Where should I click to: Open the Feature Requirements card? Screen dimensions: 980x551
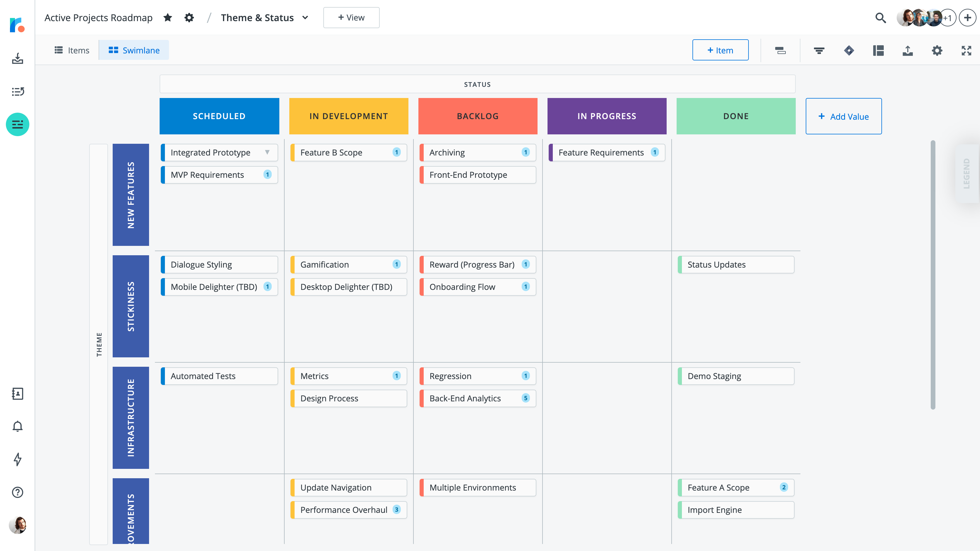tap(607, 152)
